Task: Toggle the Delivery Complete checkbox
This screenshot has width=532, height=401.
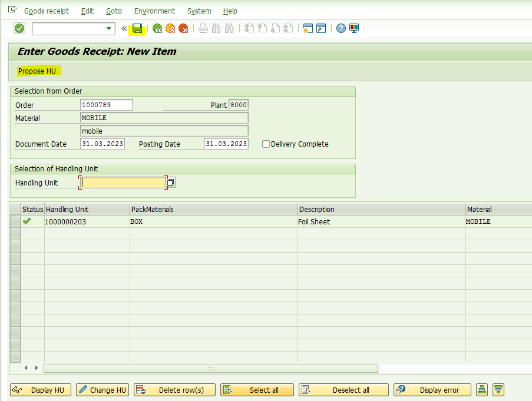Action: (x=266, y=144)
